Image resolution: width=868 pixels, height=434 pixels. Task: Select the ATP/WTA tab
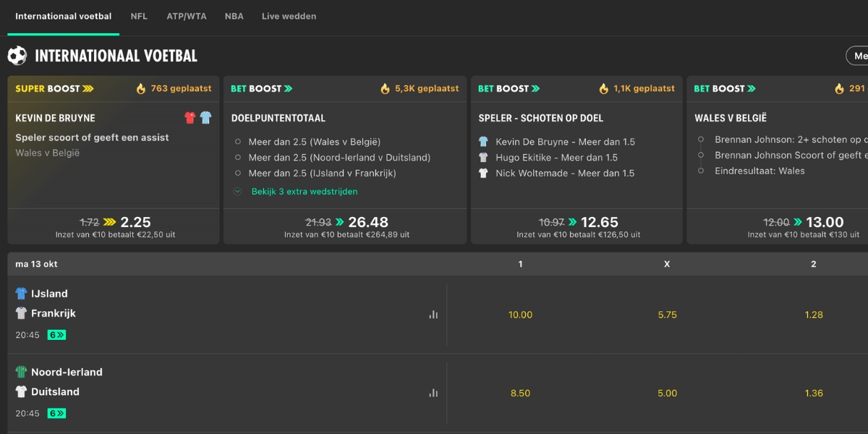186,16
